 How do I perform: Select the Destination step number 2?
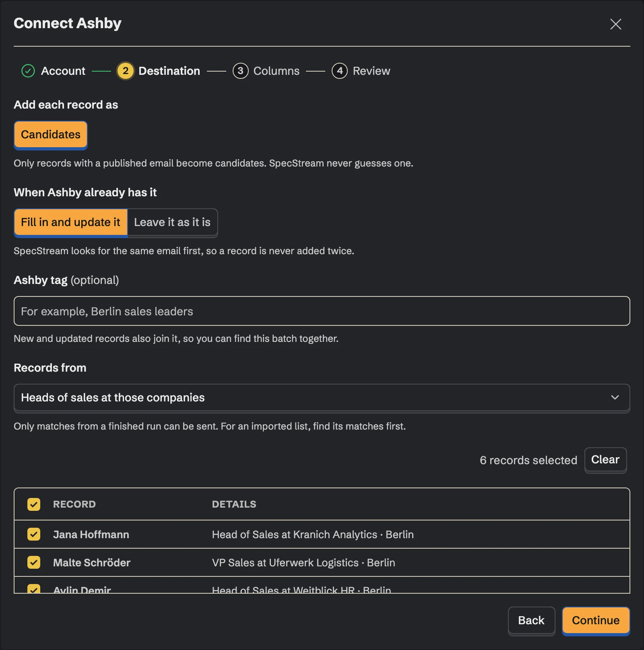tap(126, 71)
